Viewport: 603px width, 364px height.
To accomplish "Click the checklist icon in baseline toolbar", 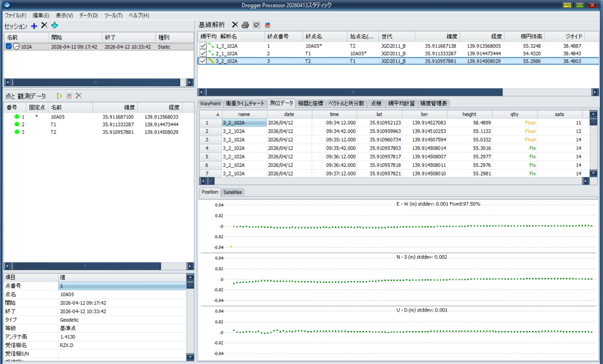I will (x=257, y=25).
